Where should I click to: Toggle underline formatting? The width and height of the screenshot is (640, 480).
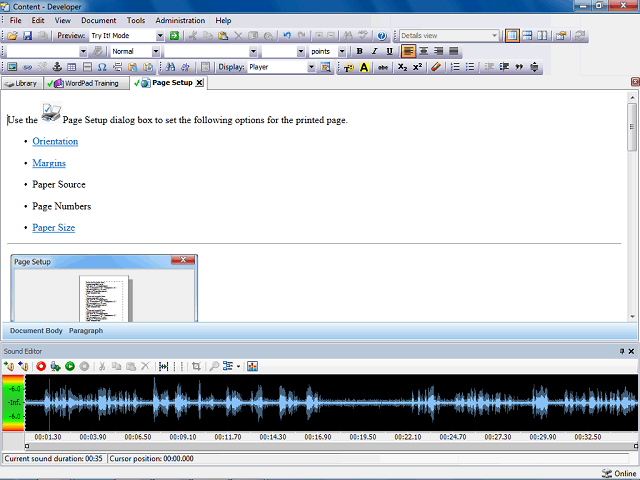coord(389,51)
